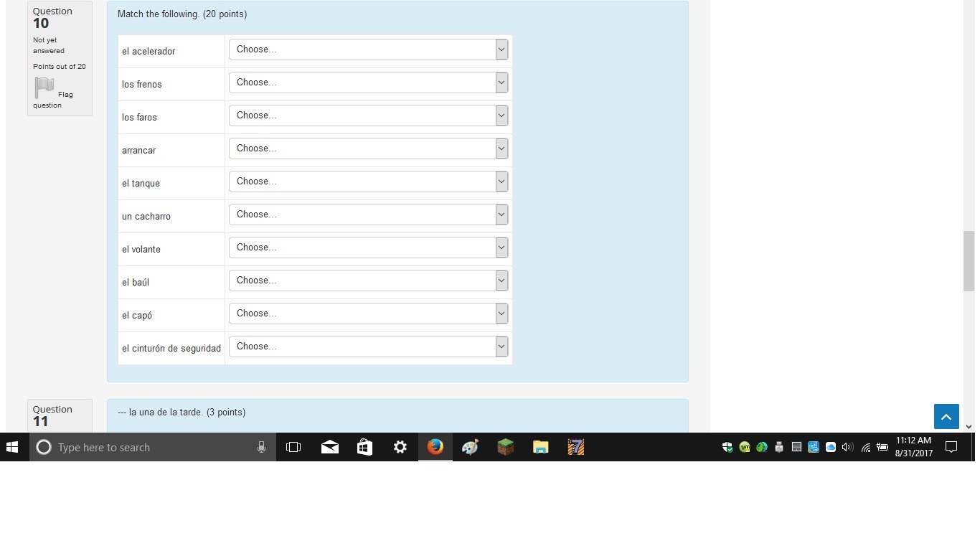
Task: Open the Wi-Fi network tray icon
Action: coord(866,447)
